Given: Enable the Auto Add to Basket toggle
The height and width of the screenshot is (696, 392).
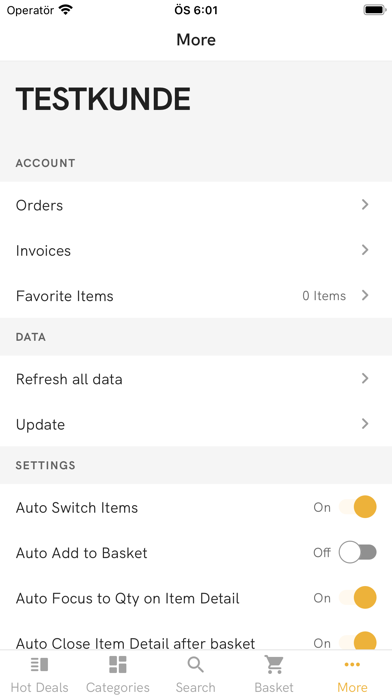Looking at the screenshot, I should [x=358, y=553].
